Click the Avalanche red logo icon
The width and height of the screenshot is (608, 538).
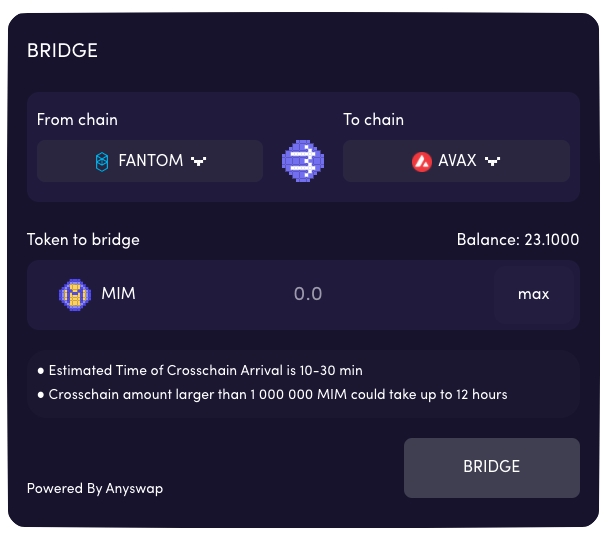click(x=422, y=161)
